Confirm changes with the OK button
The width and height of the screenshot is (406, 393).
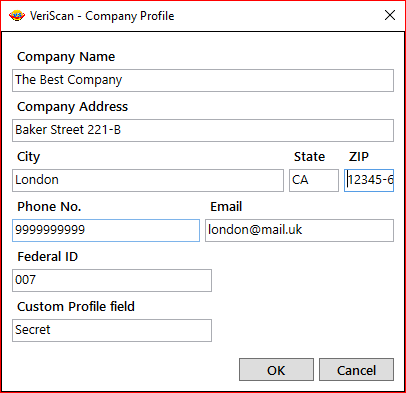click(x=276, y=370)
